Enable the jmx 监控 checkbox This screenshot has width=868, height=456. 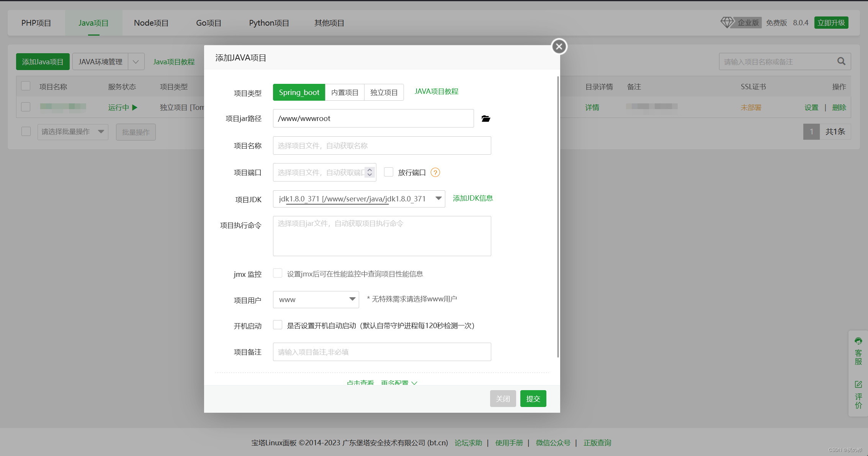278,273
